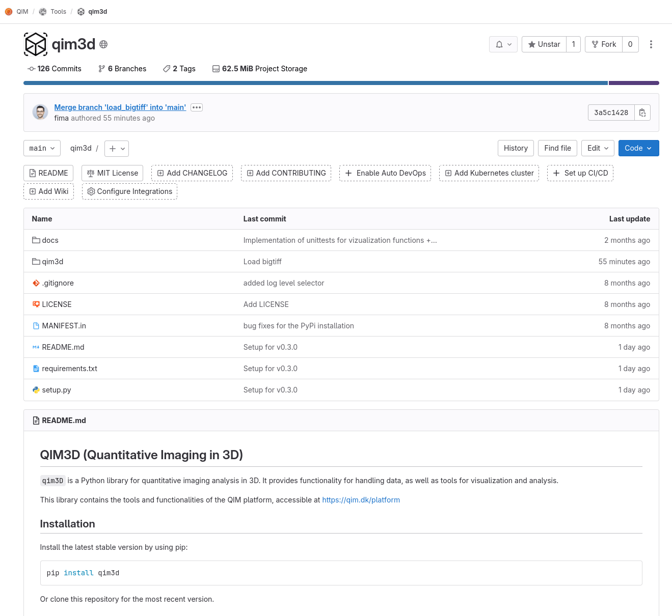The image size is (672, 616).
Task: Click Add Wiki
Action: tap(49, 191)
